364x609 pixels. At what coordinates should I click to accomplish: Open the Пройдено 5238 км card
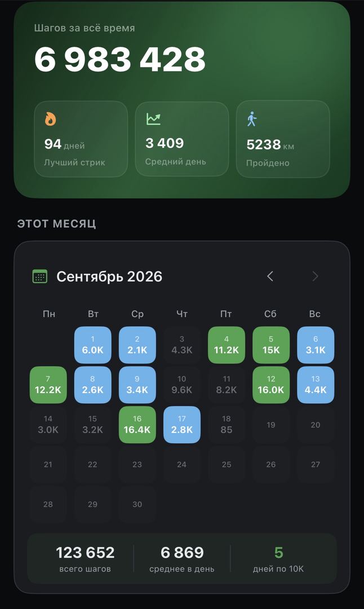pyautogui.click(x=283, y=139)
